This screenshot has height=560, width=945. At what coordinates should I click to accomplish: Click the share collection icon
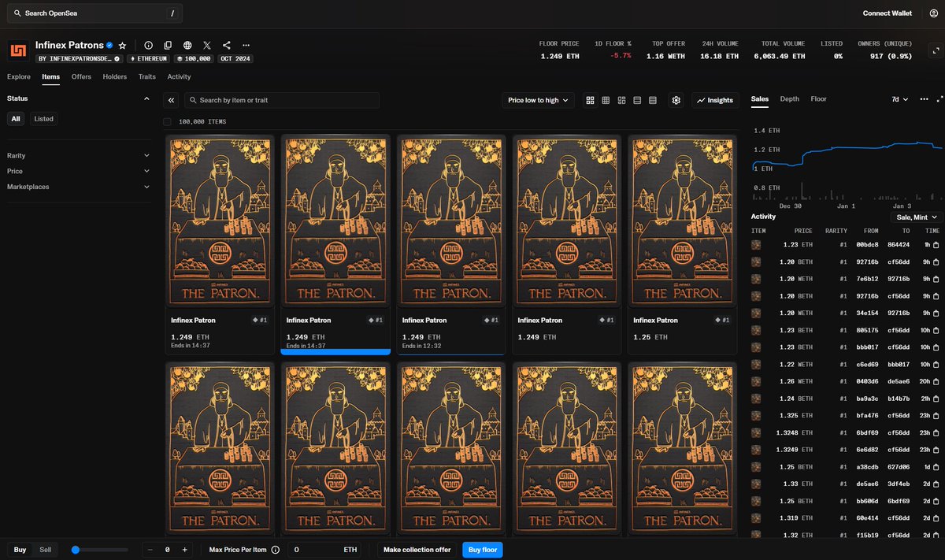tap(227, 46)
